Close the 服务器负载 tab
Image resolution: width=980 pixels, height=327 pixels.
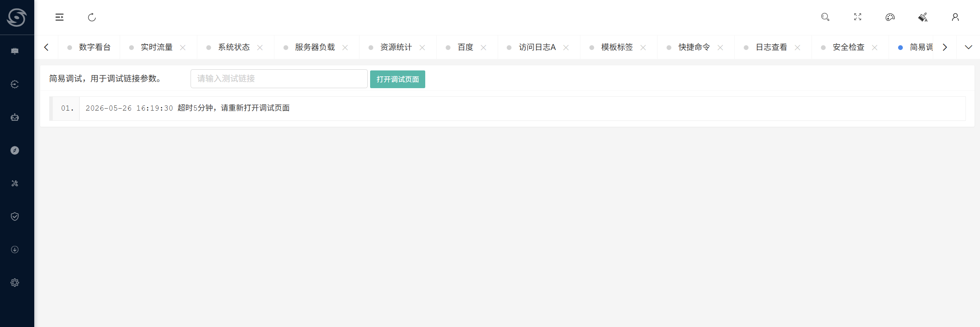tap(345, 48)
